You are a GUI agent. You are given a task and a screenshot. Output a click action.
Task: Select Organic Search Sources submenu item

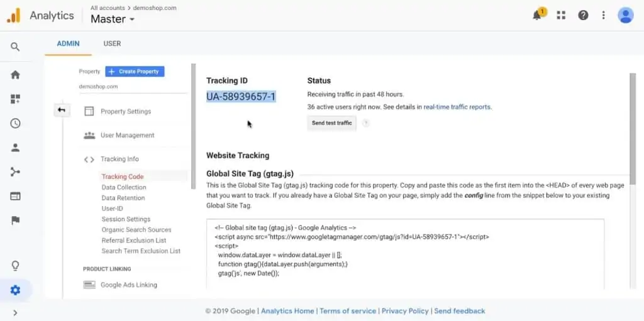[x=136, y=230]
